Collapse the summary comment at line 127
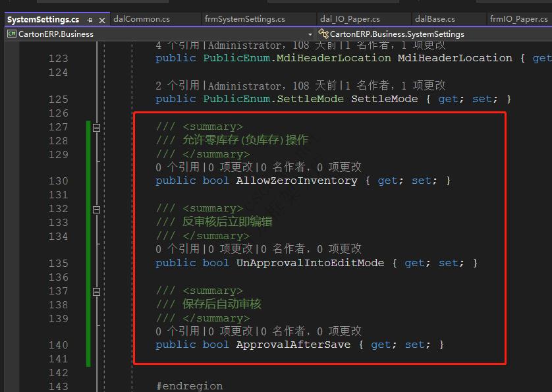This screenshot has height=392, width=552. click(x=96, y=127)
